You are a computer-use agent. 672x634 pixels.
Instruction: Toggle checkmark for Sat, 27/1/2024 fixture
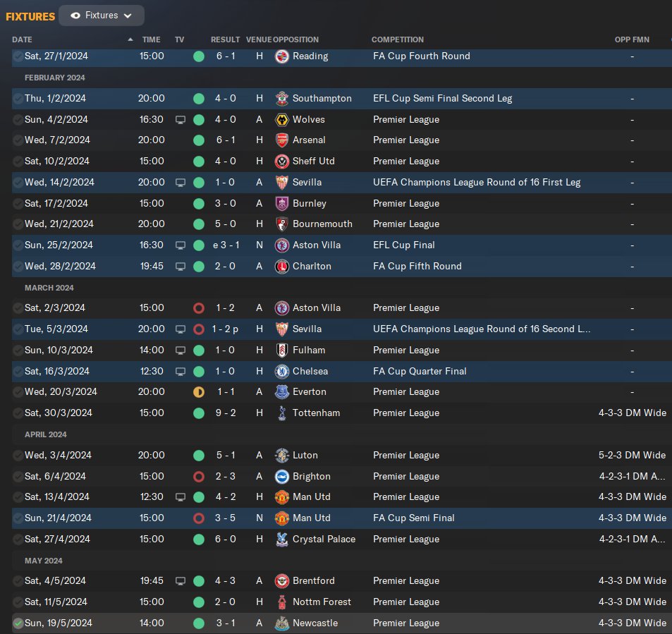[x=18, y=56]
